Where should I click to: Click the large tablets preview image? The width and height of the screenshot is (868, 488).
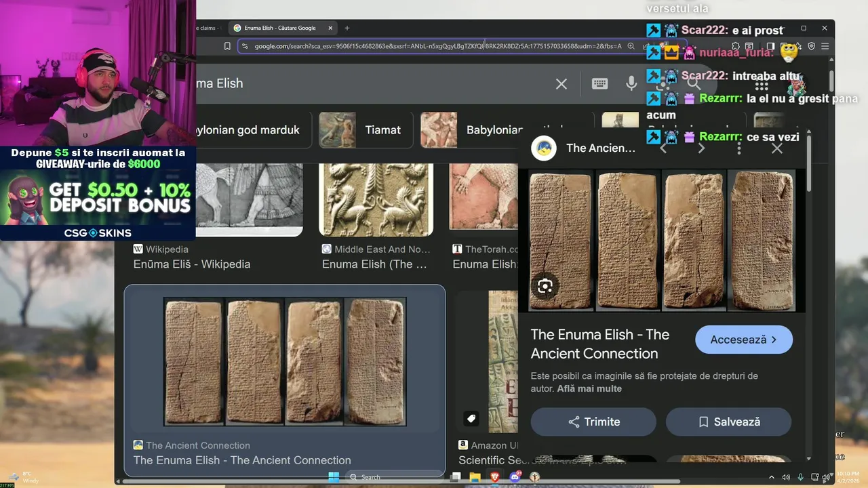click(662, 241)
